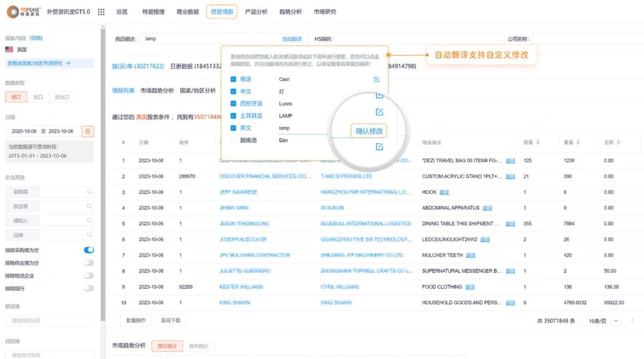Sort the table by 金额 column
The height and width of the screenshot is (359, 644).
pyautogui.click(x=618, y=142)
